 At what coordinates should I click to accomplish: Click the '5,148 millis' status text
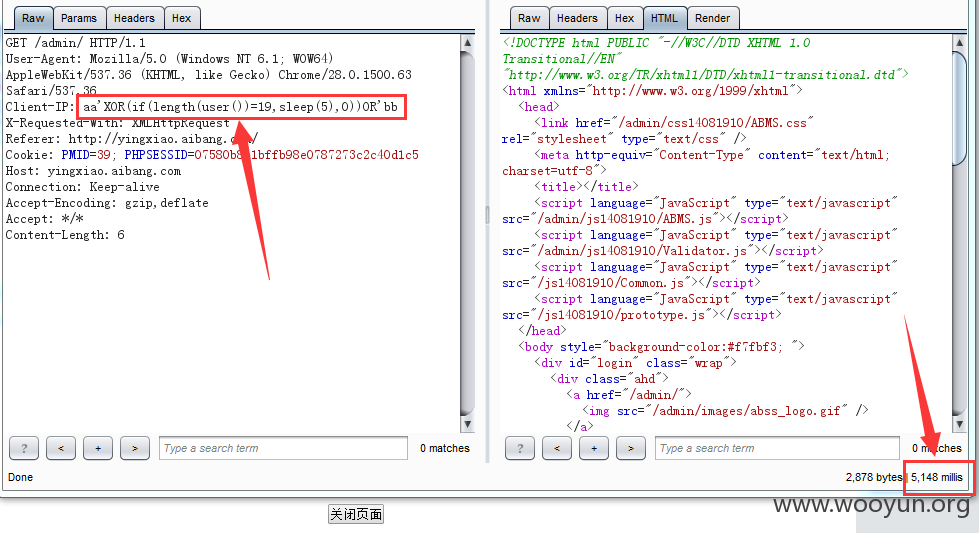(x=937, y=477)
